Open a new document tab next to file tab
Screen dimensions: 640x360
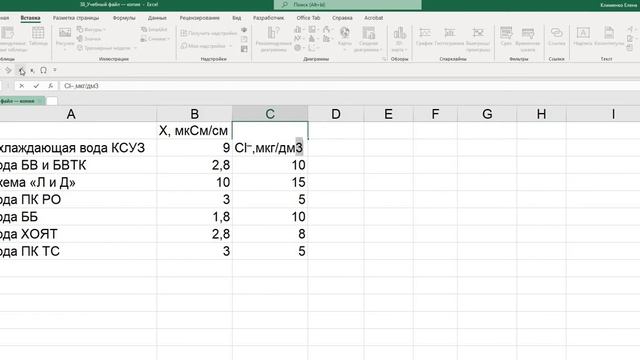[x=52, y=101]
